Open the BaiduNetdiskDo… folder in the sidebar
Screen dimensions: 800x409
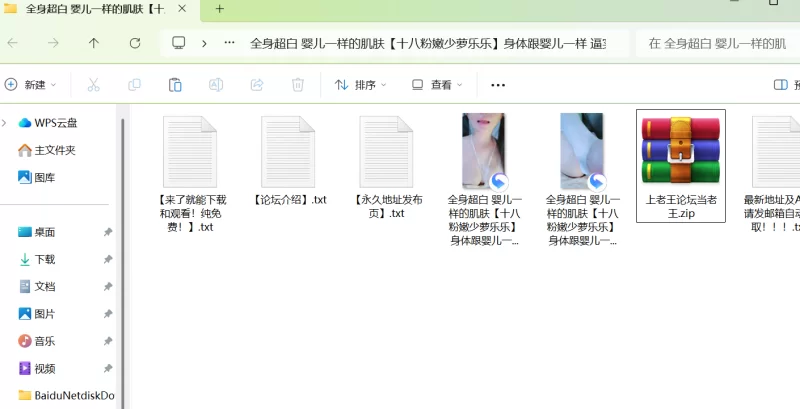66,395
